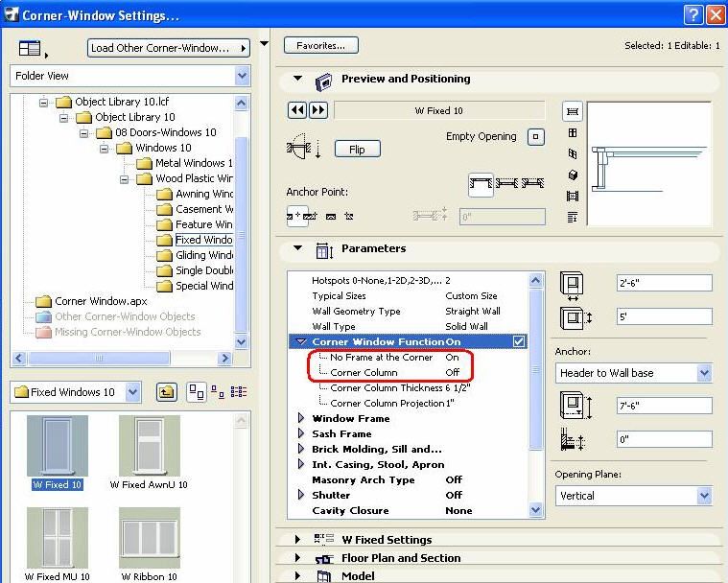Toggle Corner Column Off value
The image size is (728, 583).
[x=452, y=373]
